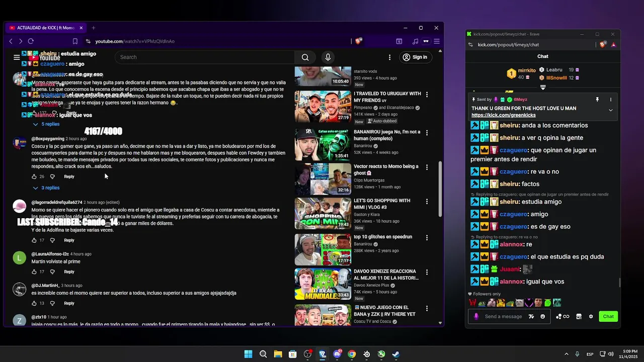
Task: Click the green Chat send button
Action: point(608,317)
